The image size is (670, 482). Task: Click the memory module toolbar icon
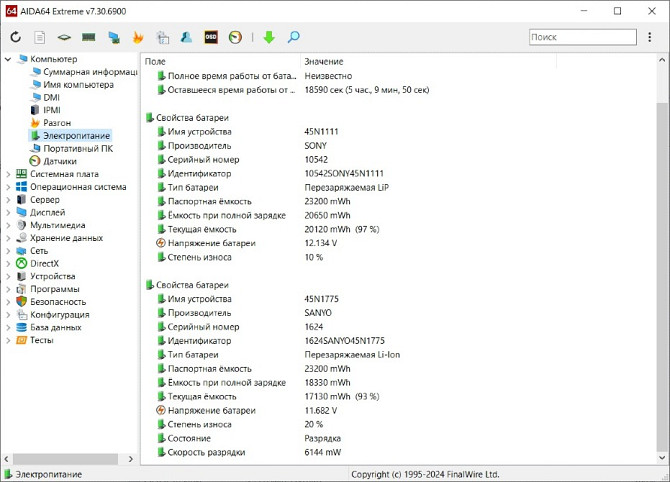88,37
